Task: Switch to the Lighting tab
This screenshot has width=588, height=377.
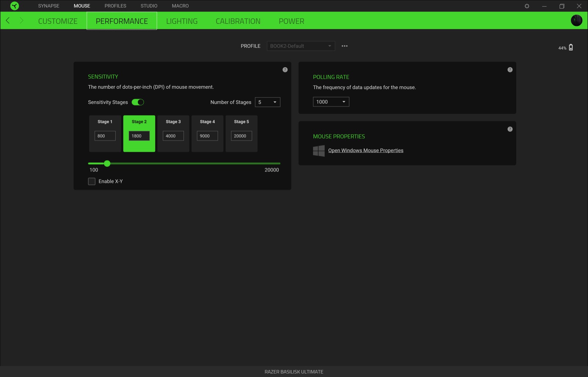Action: coord(182,21)
